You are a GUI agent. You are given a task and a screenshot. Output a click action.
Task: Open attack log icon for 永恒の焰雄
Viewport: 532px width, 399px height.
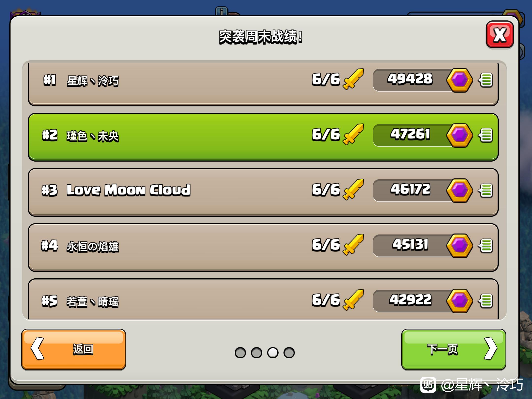pyautogui.click(x=486, y=246)
